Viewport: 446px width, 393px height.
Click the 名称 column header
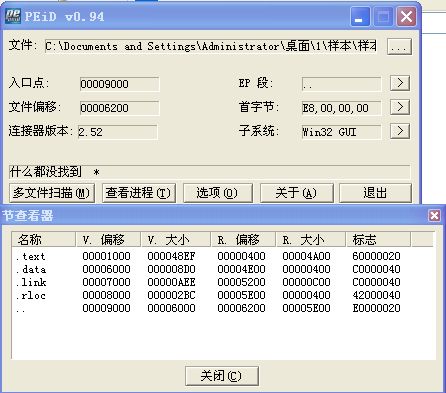click(x=44, y=239)
